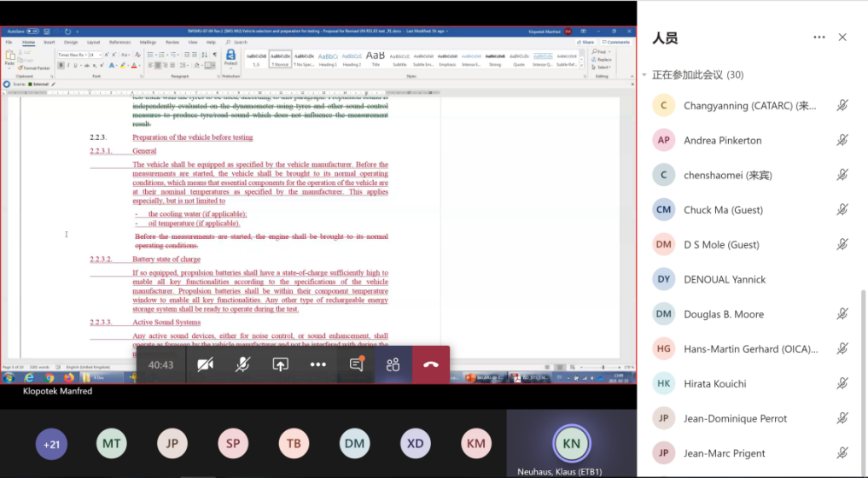Open the share content tray
Screen dimensions: 868x478
point(280,364)
